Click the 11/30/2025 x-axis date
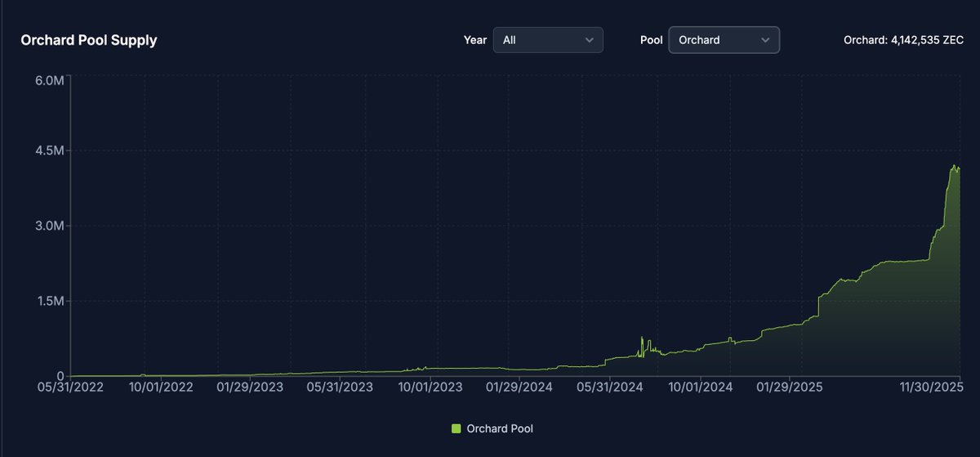980x457 pixels. [x=932, y=388]
